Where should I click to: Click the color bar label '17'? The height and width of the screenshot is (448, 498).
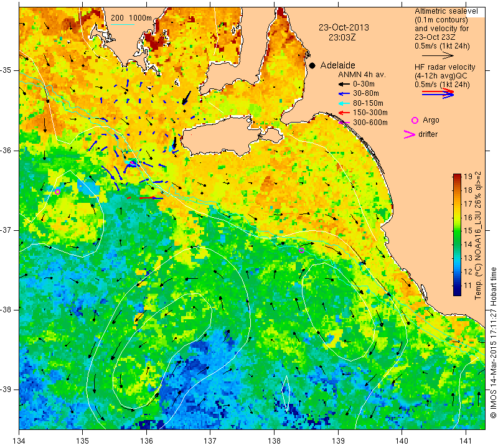[x=468, y=204]
